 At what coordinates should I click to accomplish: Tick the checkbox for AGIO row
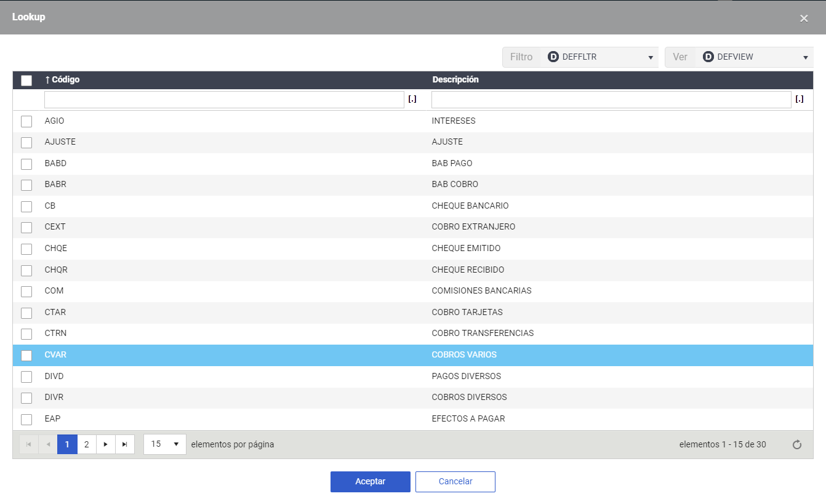point(26,122)
